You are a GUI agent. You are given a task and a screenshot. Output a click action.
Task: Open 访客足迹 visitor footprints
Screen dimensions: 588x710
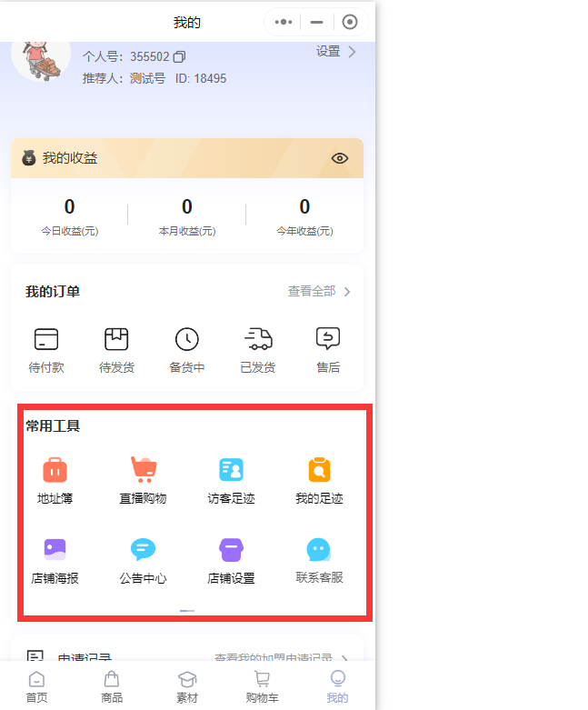(x=231, y=481)
